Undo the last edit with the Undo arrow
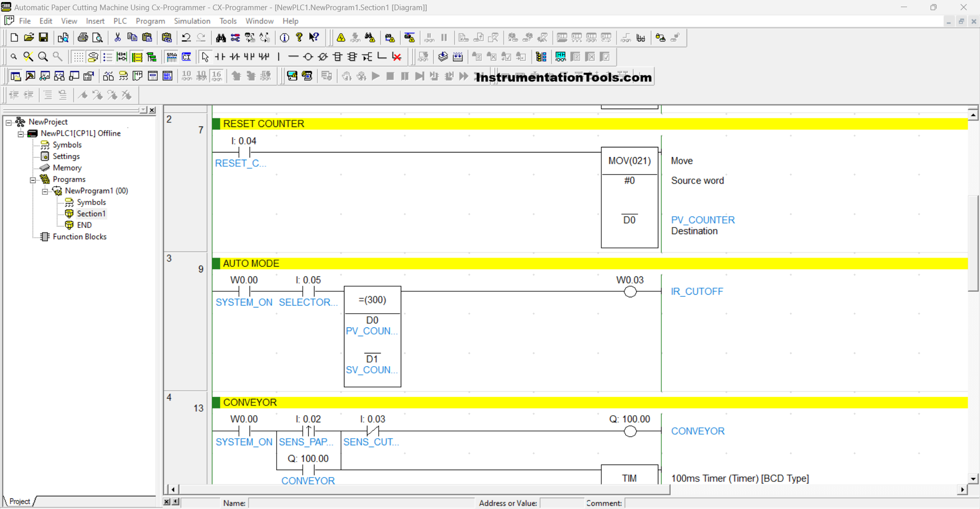980x509 pixels. [186, 37]
